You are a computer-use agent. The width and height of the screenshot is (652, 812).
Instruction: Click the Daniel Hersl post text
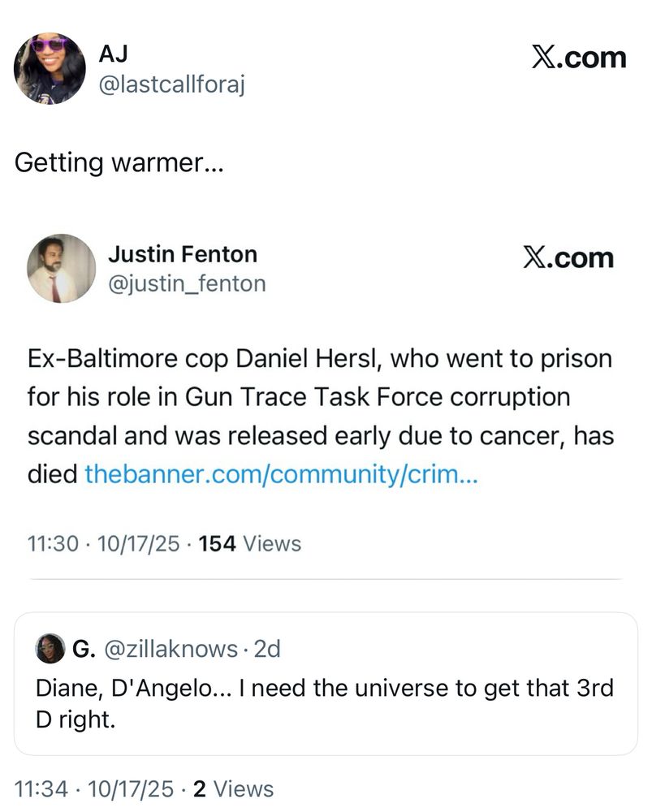point(320,397)
